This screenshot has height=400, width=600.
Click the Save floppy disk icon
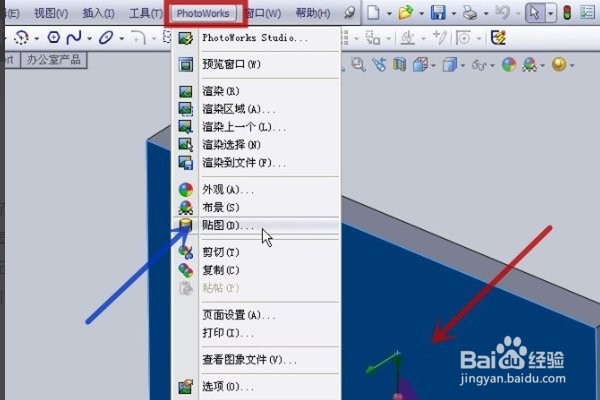click(438, 13)
